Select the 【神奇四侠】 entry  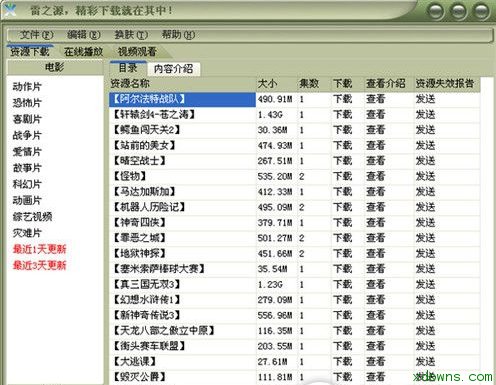(139, 222)
